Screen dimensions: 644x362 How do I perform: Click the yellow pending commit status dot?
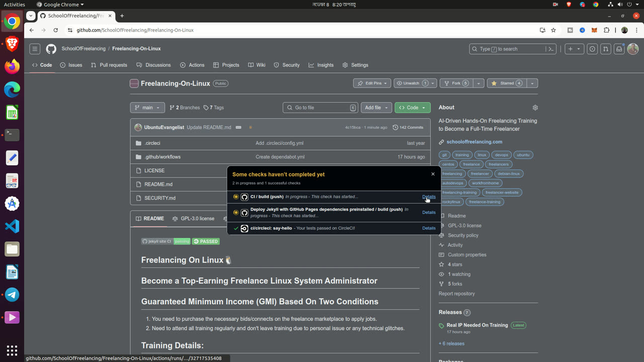click(251, 127)
